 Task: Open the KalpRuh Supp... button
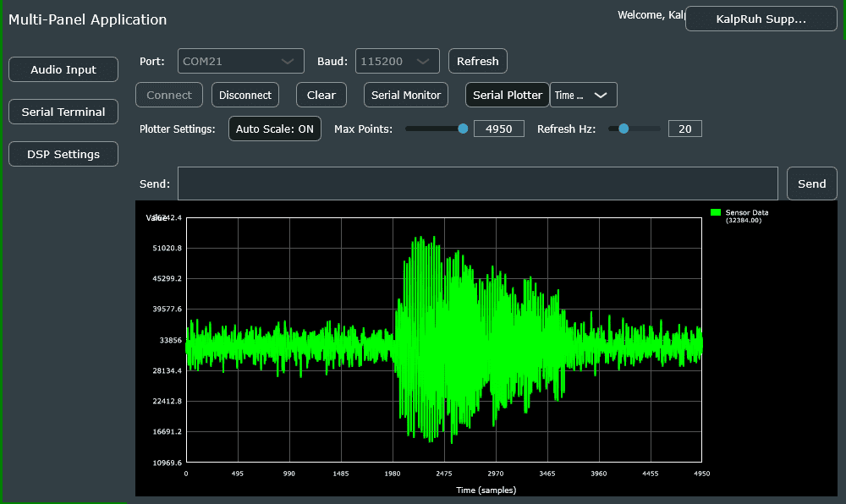[761, 19]
